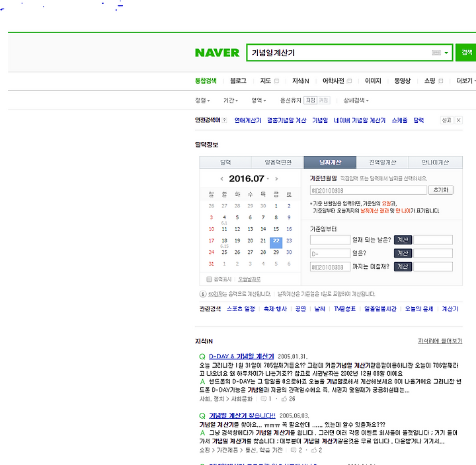Click the 일출일몰시각 related link
Image resolution: width=476 pixels, height=465 pixels.
pos(380,308)
